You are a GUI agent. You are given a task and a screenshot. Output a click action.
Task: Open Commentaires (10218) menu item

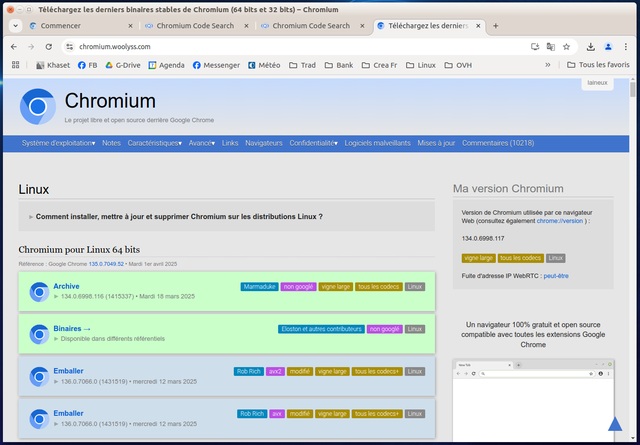pos(498,143)
